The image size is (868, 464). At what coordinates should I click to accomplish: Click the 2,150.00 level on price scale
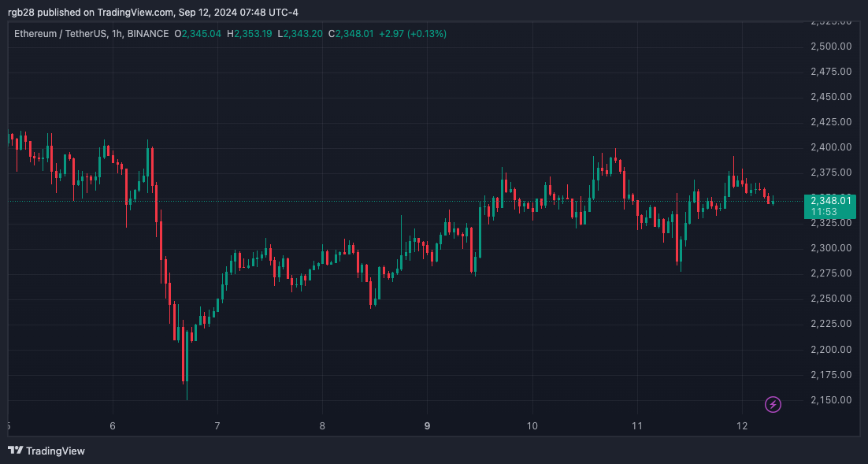pyautogui.click(x=831, y=400)
